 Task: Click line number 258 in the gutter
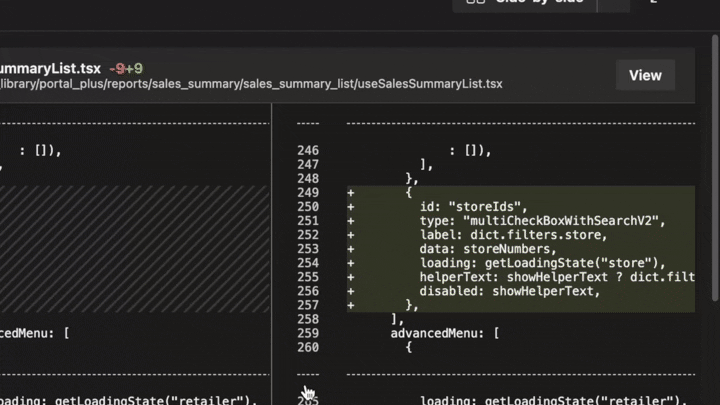point(308,319)
